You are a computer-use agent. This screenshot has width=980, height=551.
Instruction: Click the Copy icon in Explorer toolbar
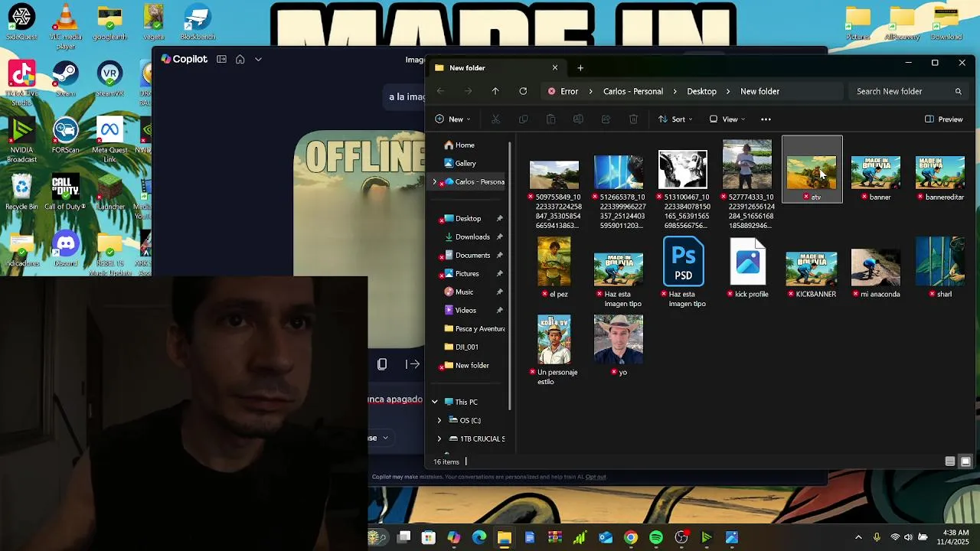(x=523, y=119)
